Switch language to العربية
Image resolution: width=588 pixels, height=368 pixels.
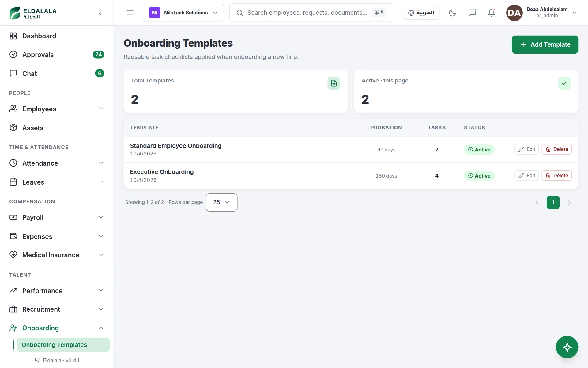421,13
